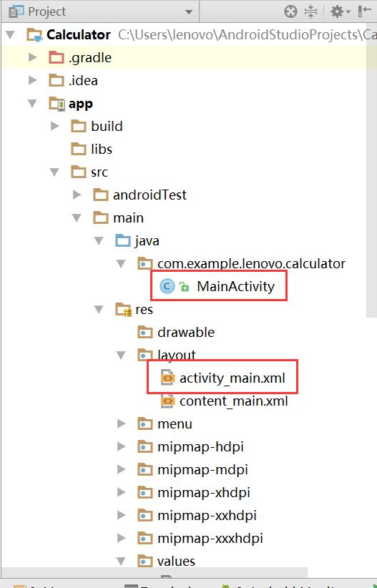Click the Calculator project icon

pos(34,35)
